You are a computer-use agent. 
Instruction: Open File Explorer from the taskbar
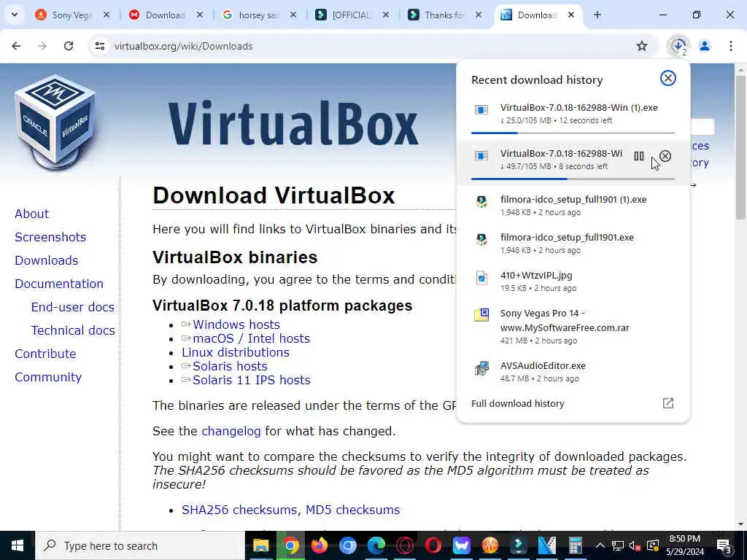pos(261,545)
